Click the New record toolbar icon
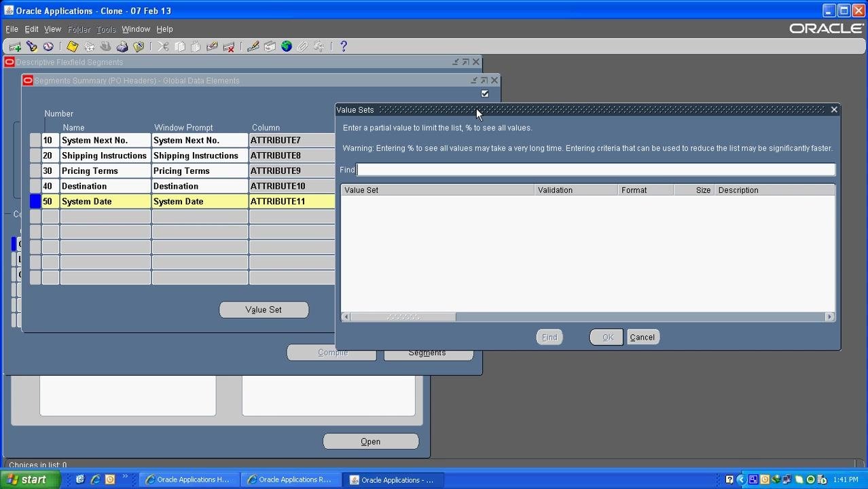 pos(15,46)
